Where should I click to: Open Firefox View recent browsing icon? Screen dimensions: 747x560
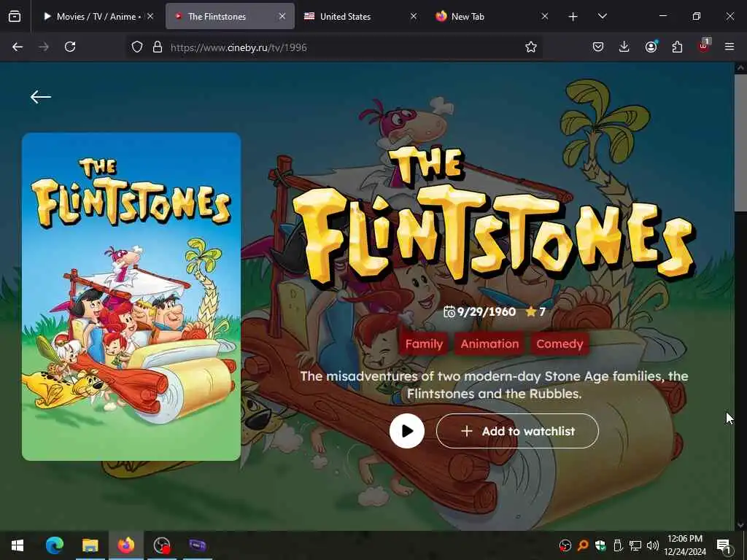point(15,17)
